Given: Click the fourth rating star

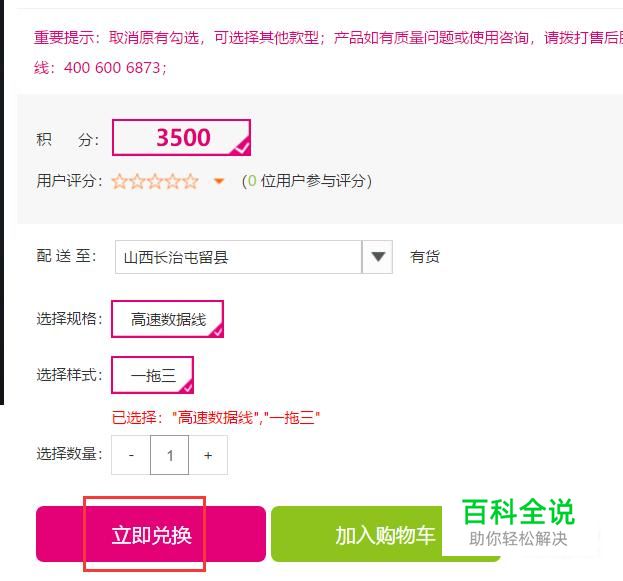Looking at the screenshot, I should [173, 182].
